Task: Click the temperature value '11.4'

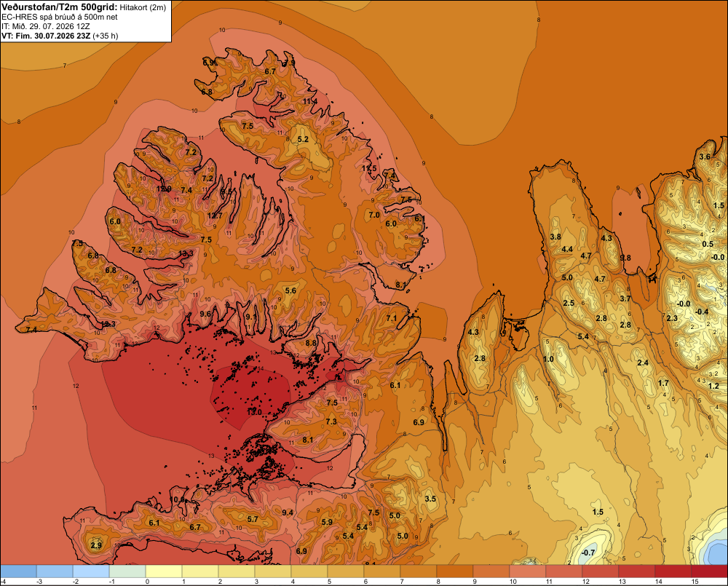Action: [x=310, y=101]
